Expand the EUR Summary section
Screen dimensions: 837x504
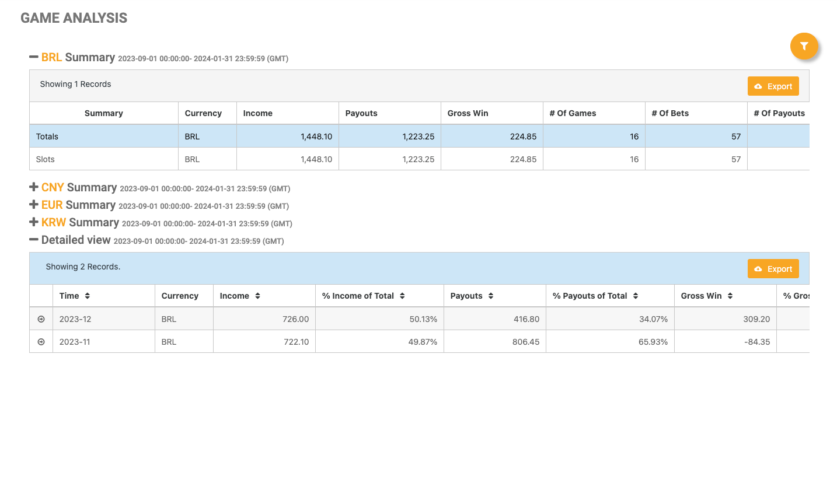pyautogui.click(x=34, y=205)
